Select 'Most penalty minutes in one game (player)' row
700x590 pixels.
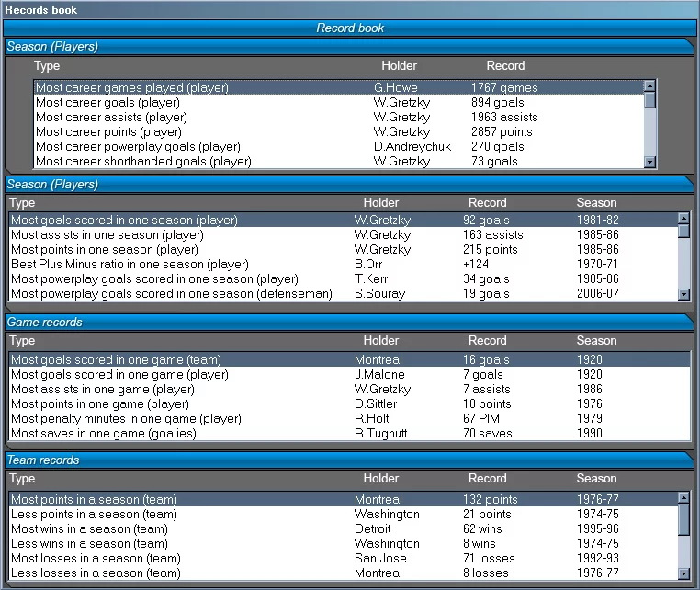pyautogui.click(x=350, y=418)
